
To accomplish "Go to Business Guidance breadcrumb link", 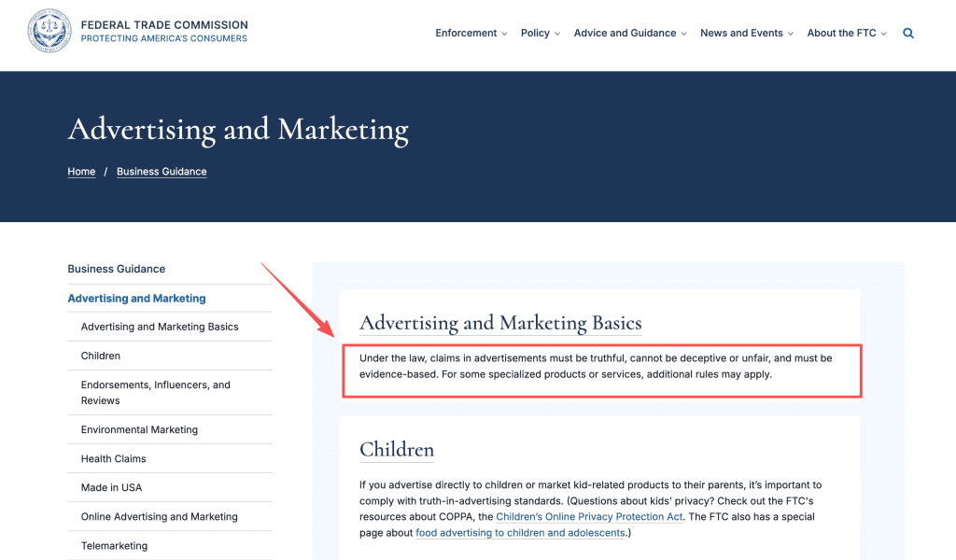I will [x=162, y=172].
